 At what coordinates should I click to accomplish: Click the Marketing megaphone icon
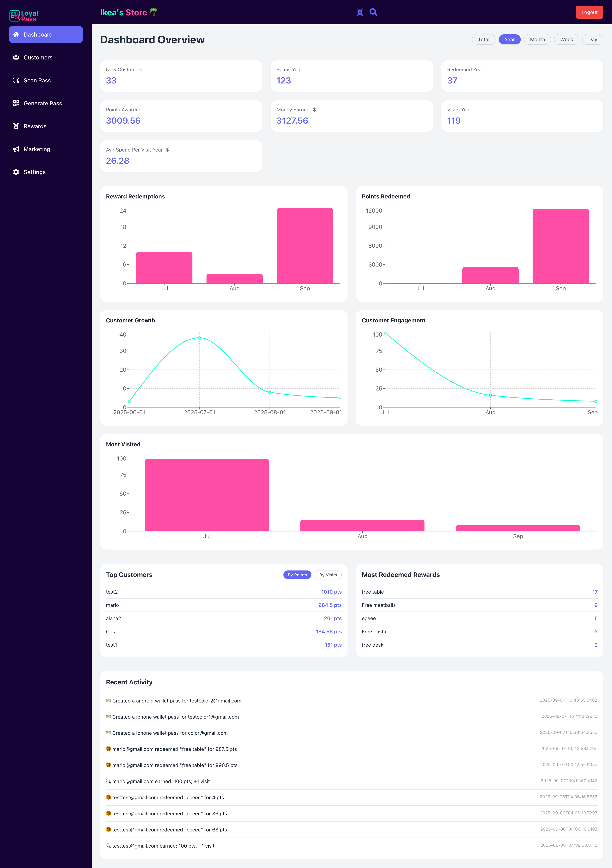click(x=16, y=149)
